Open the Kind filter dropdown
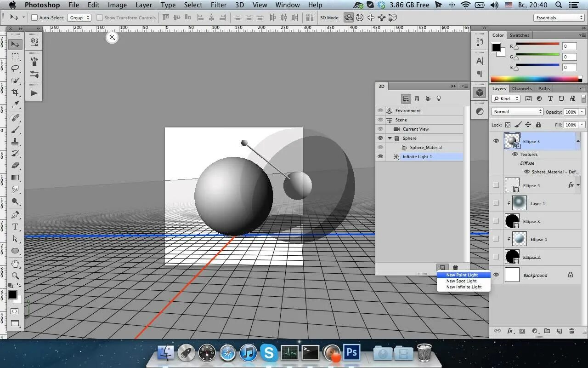The image size is (588, 368). tap(505, 98)
